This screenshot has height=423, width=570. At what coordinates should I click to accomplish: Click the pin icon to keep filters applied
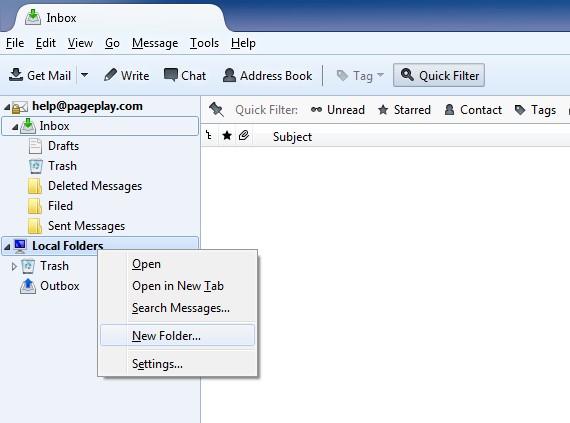coord(217,109)
